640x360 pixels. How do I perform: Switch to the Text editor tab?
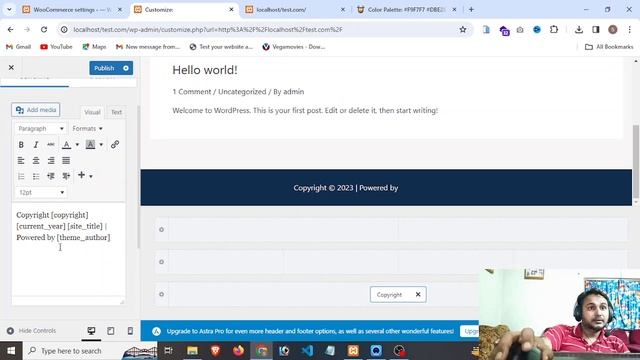(x=116, y=112)
